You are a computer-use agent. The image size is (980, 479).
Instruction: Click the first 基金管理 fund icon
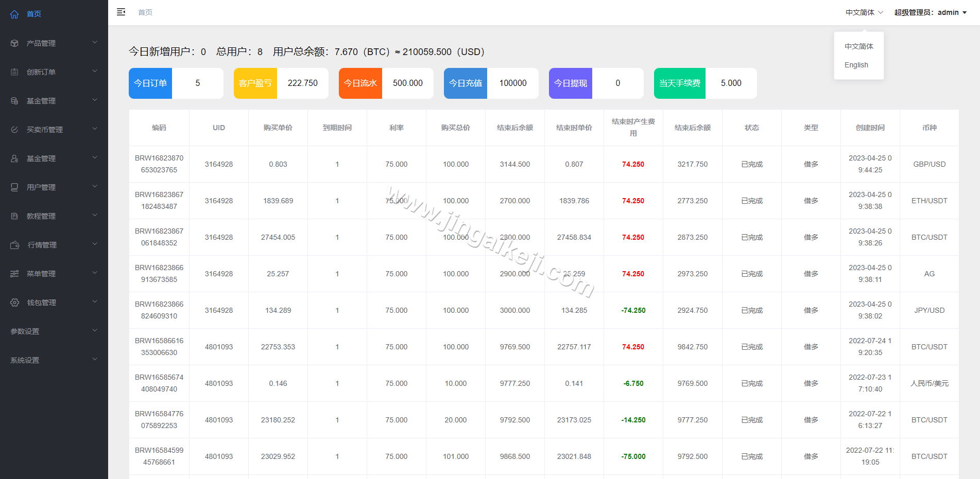point(14,101)
